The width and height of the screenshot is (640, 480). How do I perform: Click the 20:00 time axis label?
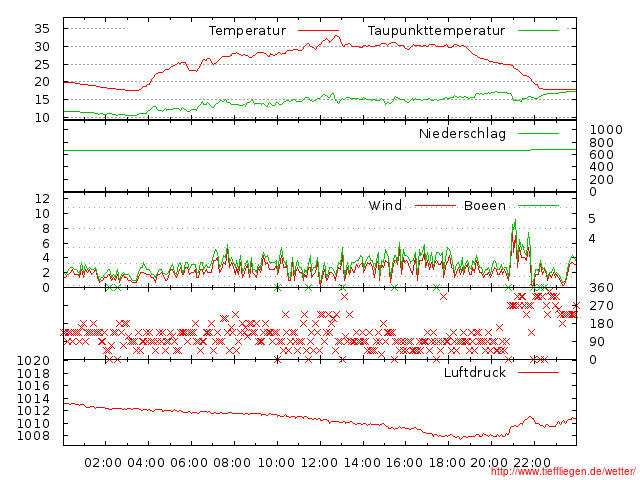pyautogui.click(x=489, y=463)
